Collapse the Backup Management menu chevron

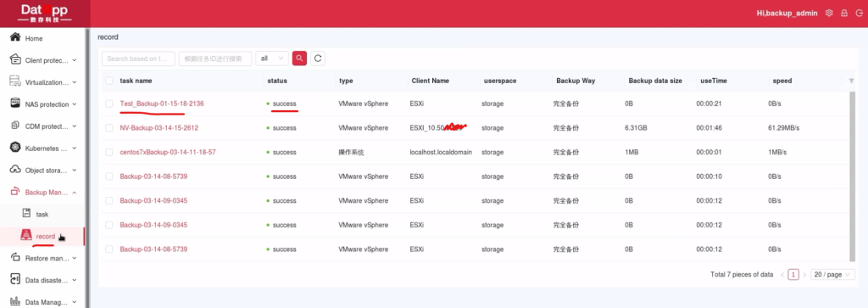pos(75,193)
